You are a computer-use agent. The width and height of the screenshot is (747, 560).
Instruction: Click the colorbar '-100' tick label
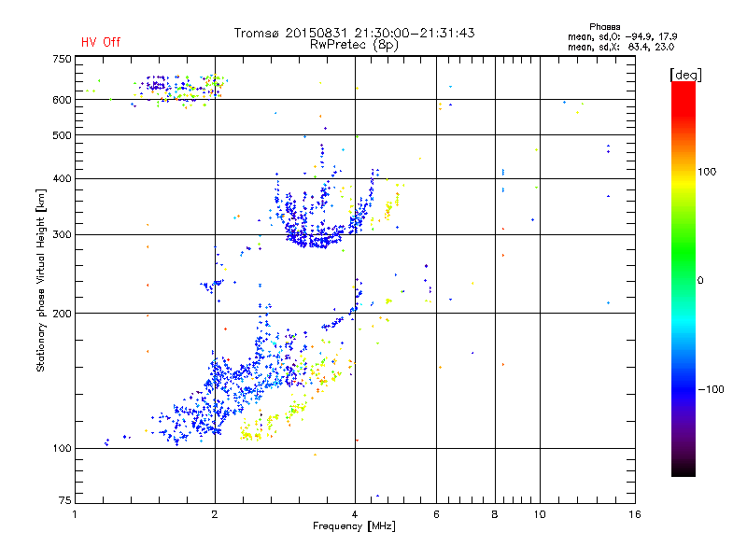tap(711, 389)
